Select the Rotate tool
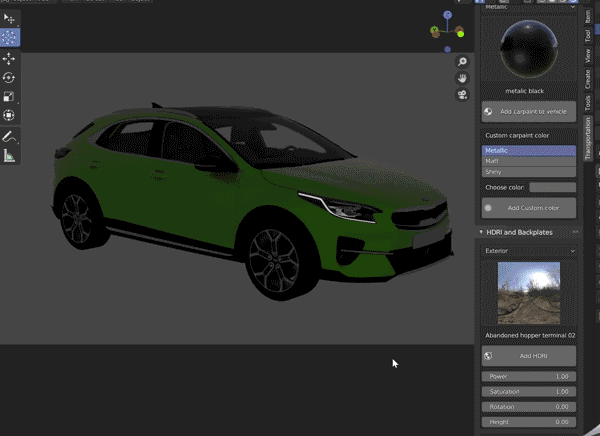600x436 pixels. (x=9, y=78)
